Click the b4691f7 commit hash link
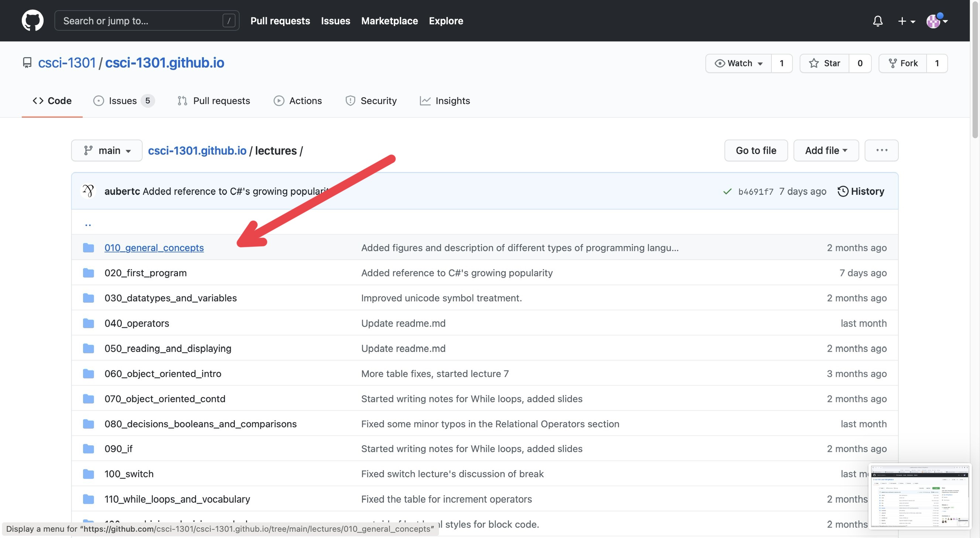 [756, 191]
